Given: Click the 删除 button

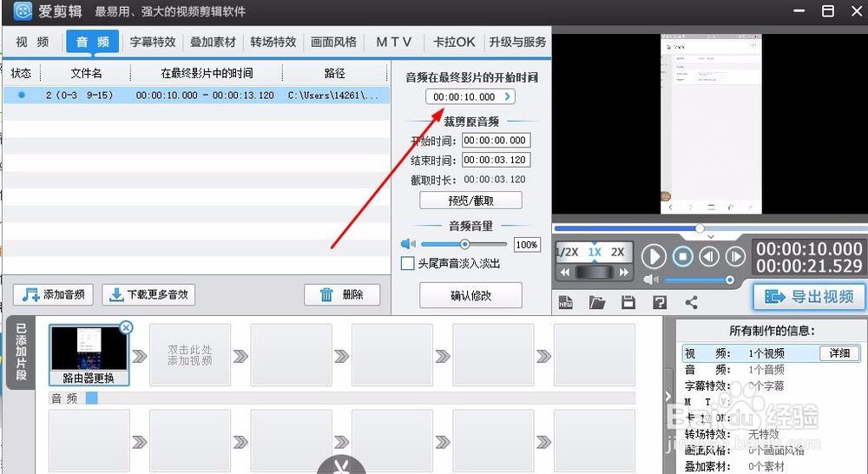Looking at the screenshot, I should (342, 294).
